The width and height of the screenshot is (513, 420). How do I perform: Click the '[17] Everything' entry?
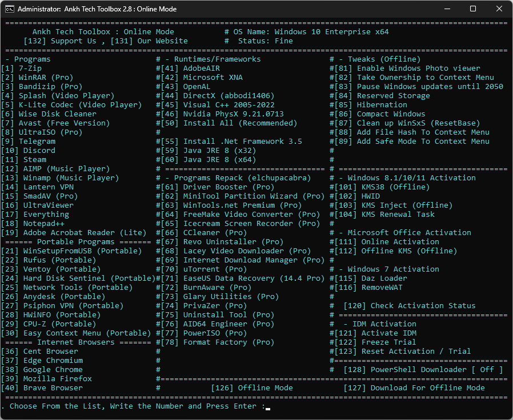[35, 215]
